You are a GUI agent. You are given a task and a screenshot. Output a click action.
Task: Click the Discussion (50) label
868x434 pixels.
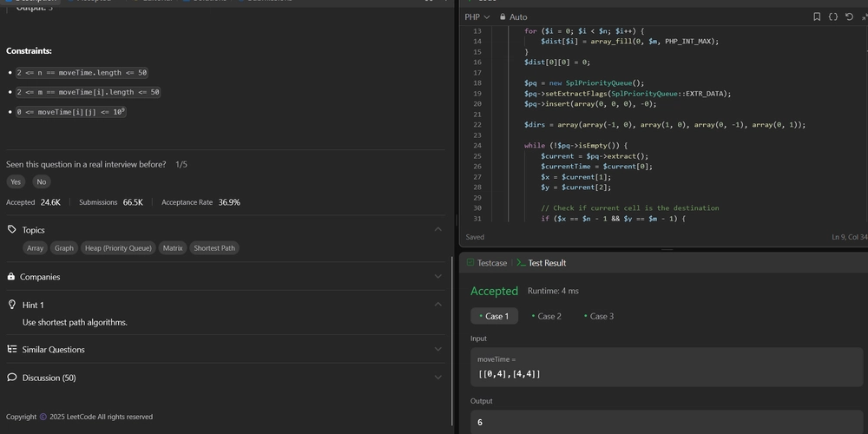pos(49,378)
